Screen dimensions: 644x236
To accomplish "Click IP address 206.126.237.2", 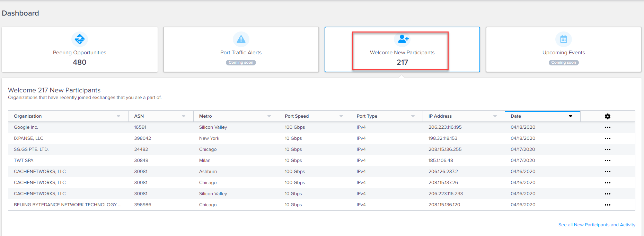I will click(x=443, y=172).
